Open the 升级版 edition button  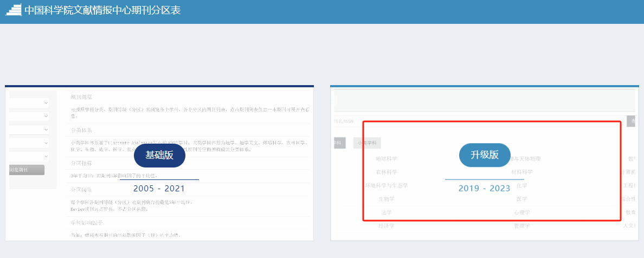tap(484, 154)
